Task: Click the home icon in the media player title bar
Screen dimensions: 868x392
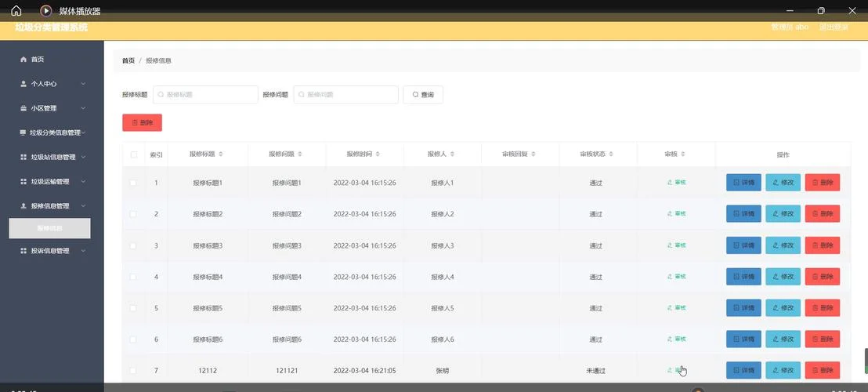Action: (x=16, y=10)
